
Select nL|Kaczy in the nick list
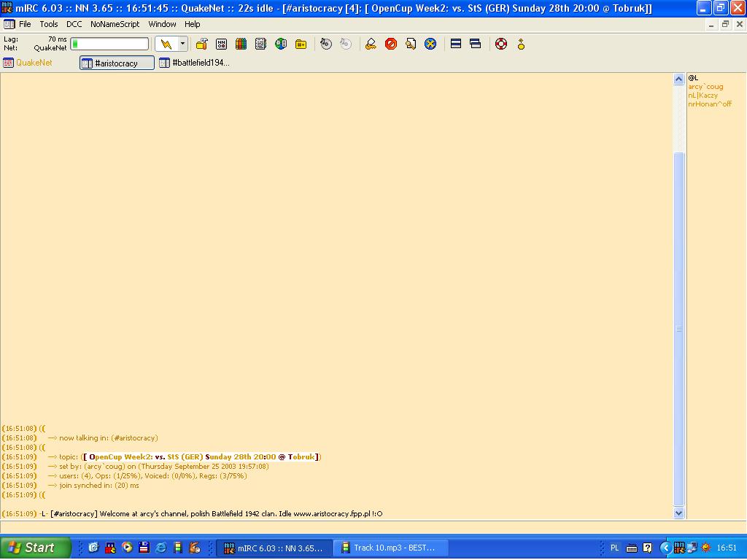pos(703,96)
